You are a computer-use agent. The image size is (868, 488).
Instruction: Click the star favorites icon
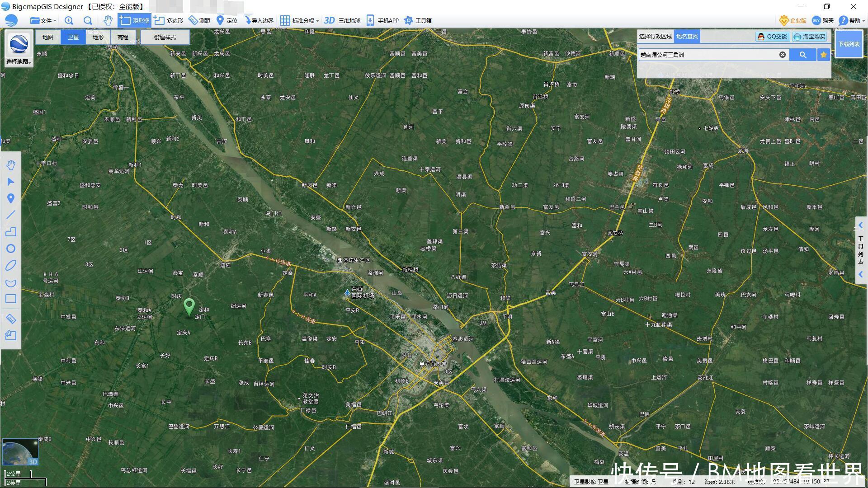pyautogui.click(x=824, y=55)
